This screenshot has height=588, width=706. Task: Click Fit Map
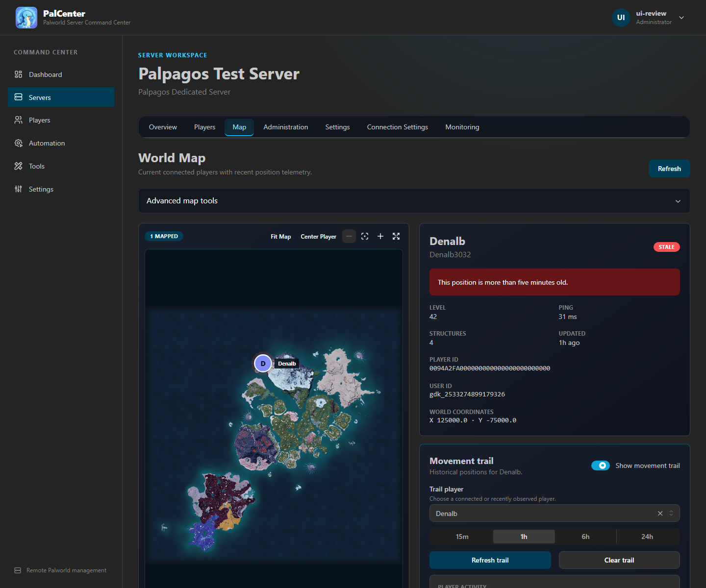tap(281, 237)
